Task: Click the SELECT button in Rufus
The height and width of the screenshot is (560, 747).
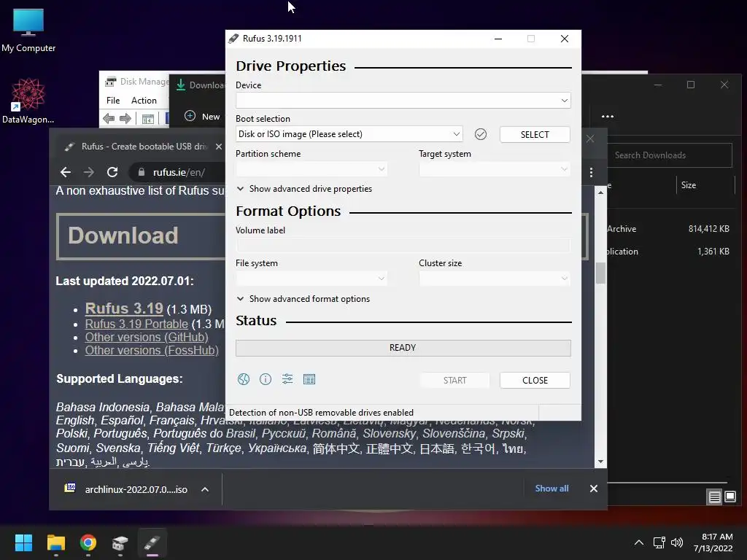Action: click(535, 134)
